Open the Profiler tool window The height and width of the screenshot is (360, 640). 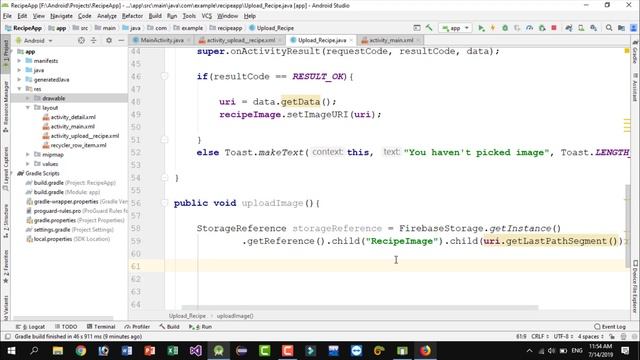[137, 327]
